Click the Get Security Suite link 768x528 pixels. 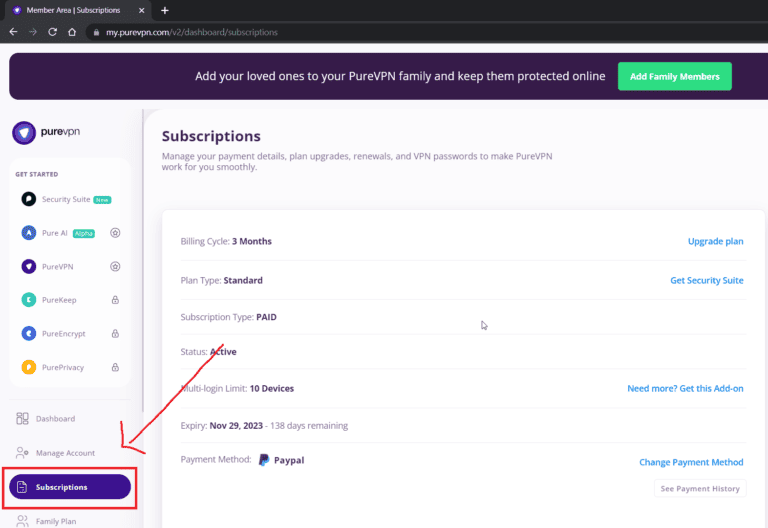706,281
